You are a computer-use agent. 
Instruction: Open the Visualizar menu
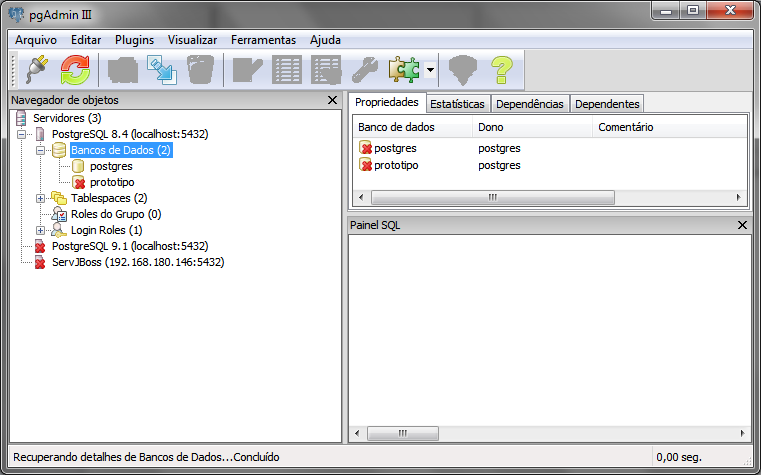point(192,40)
